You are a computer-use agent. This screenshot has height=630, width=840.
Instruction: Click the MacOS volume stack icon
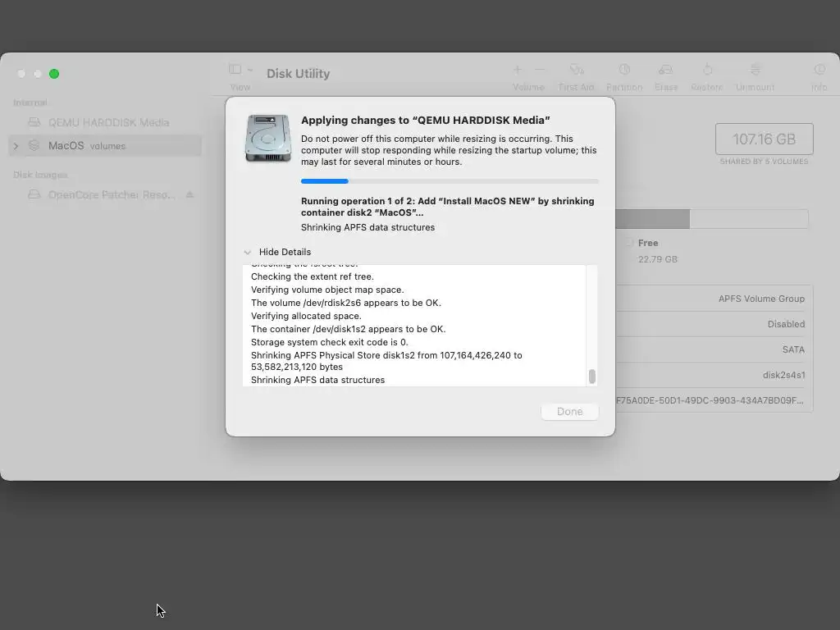tap(34, 145)
